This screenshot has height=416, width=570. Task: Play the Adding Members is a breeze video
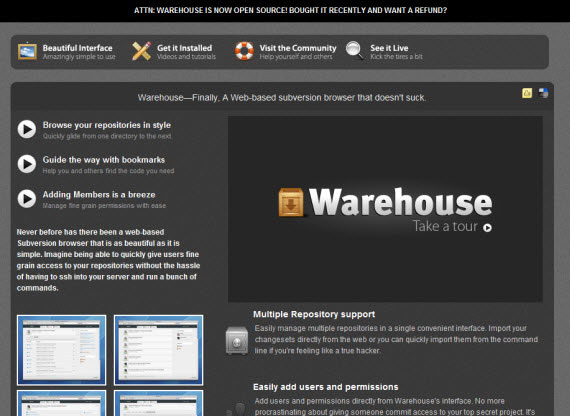[x=27, y=199]
